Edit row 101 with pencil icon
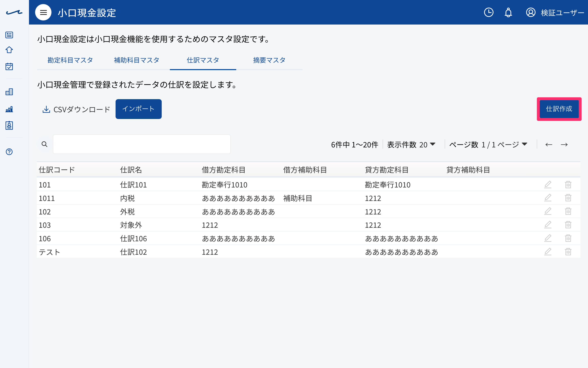The width and height of the screenshot is (588, 368). coord(548,185)
